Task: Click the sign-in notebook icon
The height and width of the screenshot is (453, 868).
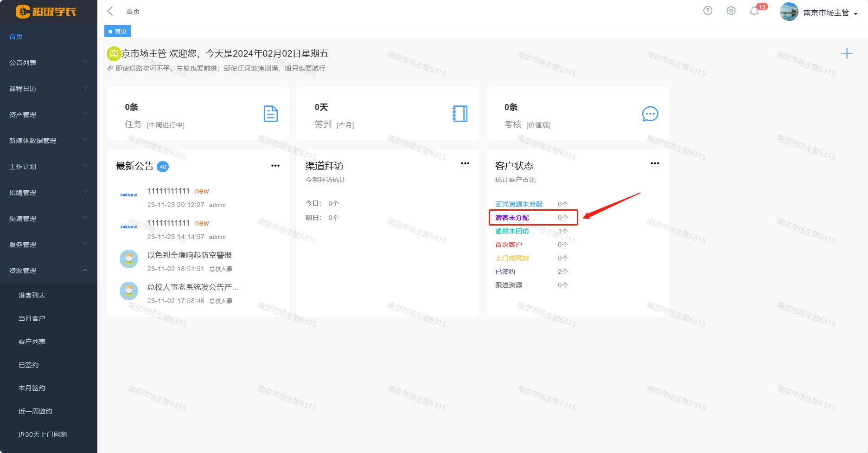Action: tap(460, 114)
